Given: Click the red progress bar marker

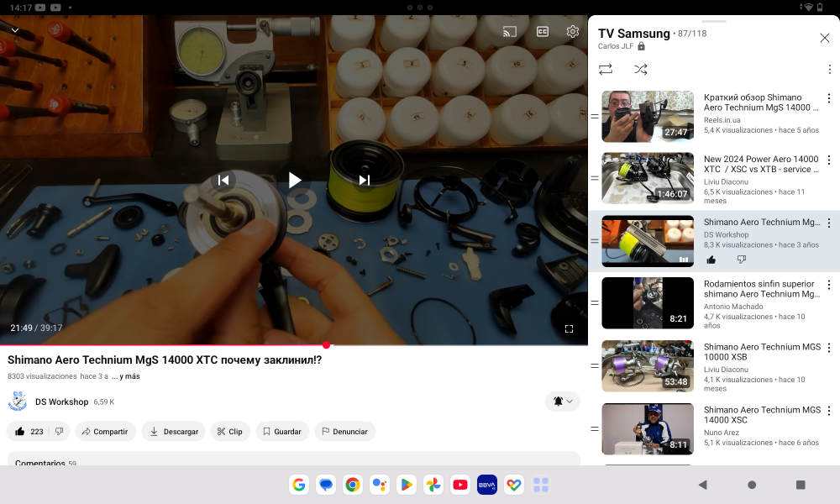Looking at the screenshot, I should [326, 344].
